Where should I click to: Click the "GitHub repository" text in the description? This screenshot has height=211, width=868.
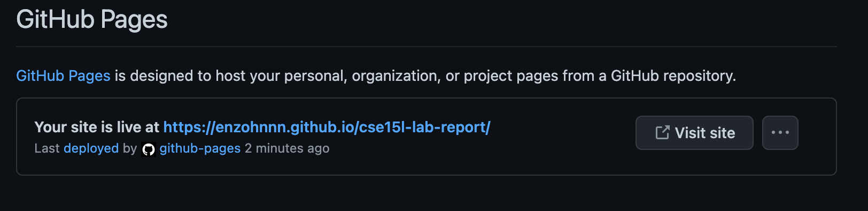click(673, 76)
